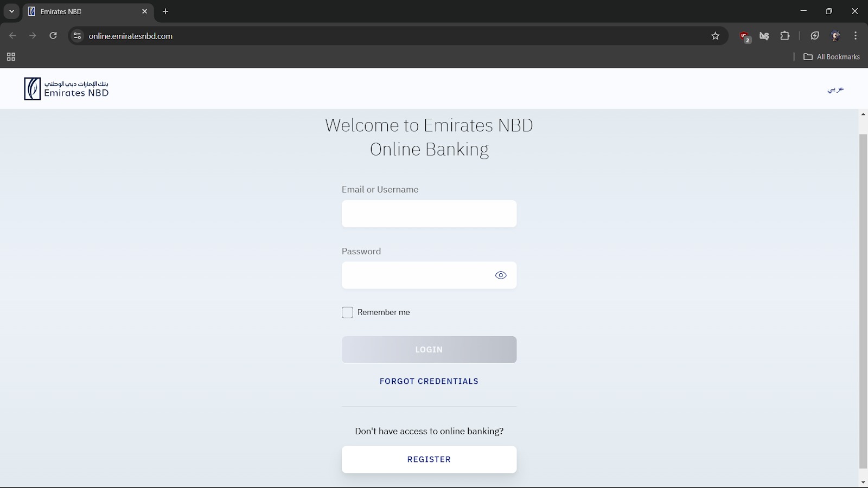Go forward using browser forward arrow
868x488 pixels.
click(x=33, y=36)
